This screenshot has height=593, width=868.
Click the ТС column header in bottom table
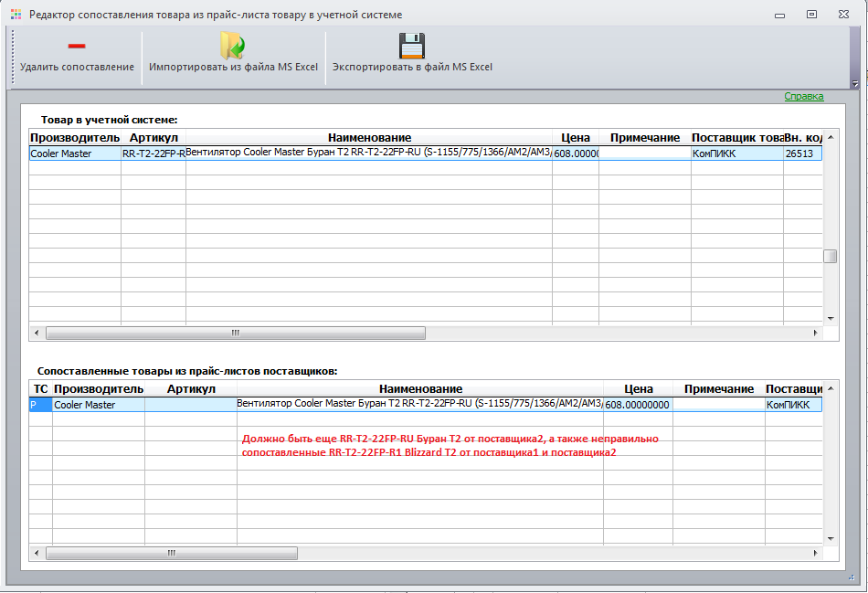41,388
